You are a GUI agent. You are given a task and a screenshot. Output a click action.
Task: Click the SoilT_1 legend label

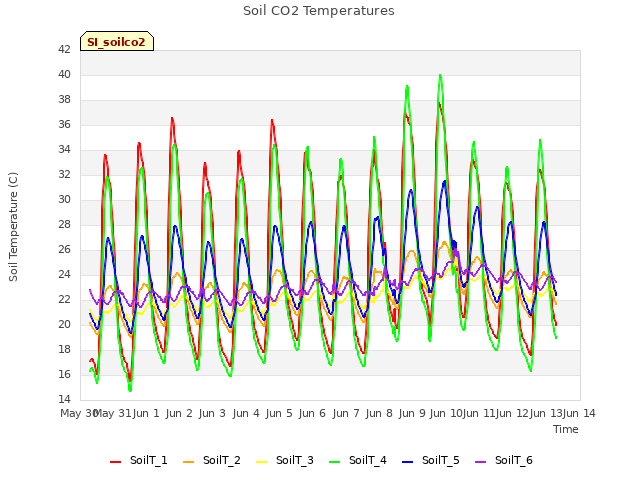pyautogui.click(x=149, y=460)
